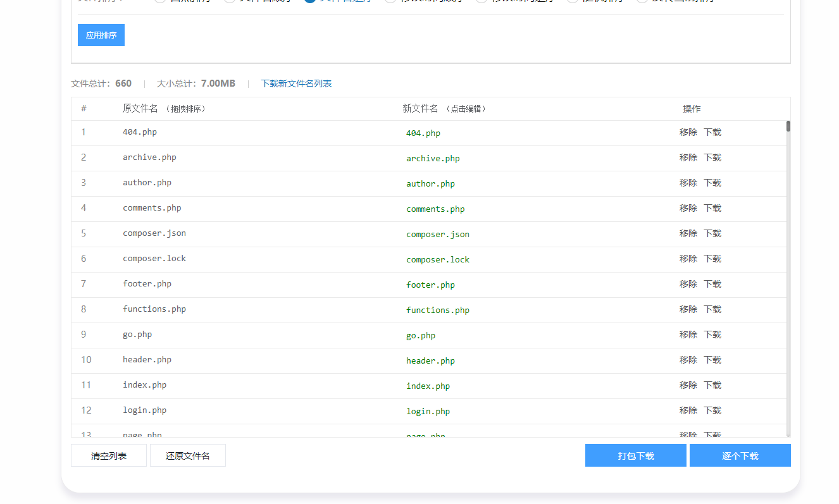Image resolution: width=839 pixels, height=504 pixels.
Task: Download the archive.php file
Action: tap(712, 157)
